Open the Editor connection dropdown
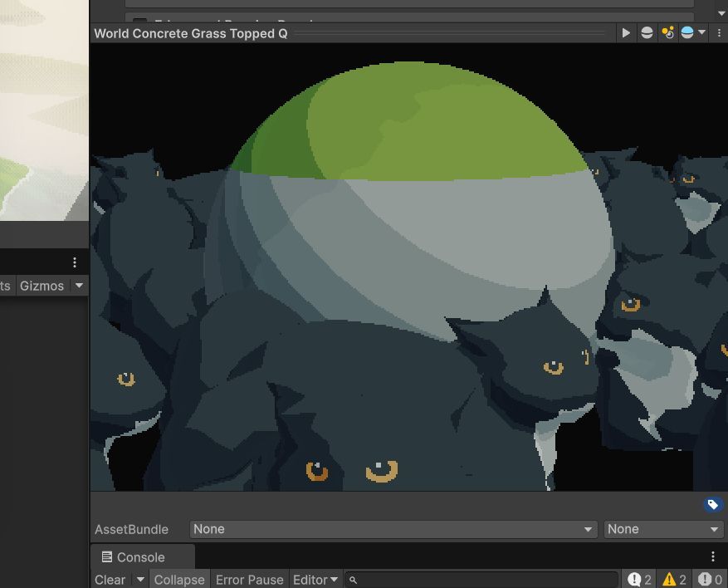 point(315,580)
